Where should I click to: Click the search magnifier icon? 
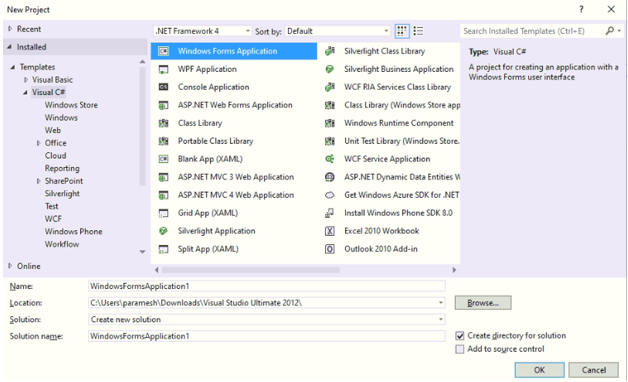click(610, 30)
